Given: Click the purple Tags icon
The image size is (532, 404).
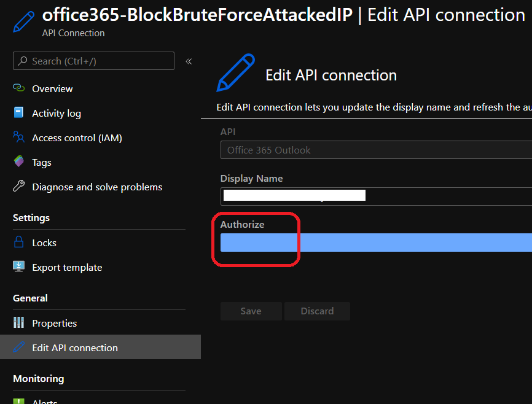Looking at the screenshot, I should click(18, 162).
